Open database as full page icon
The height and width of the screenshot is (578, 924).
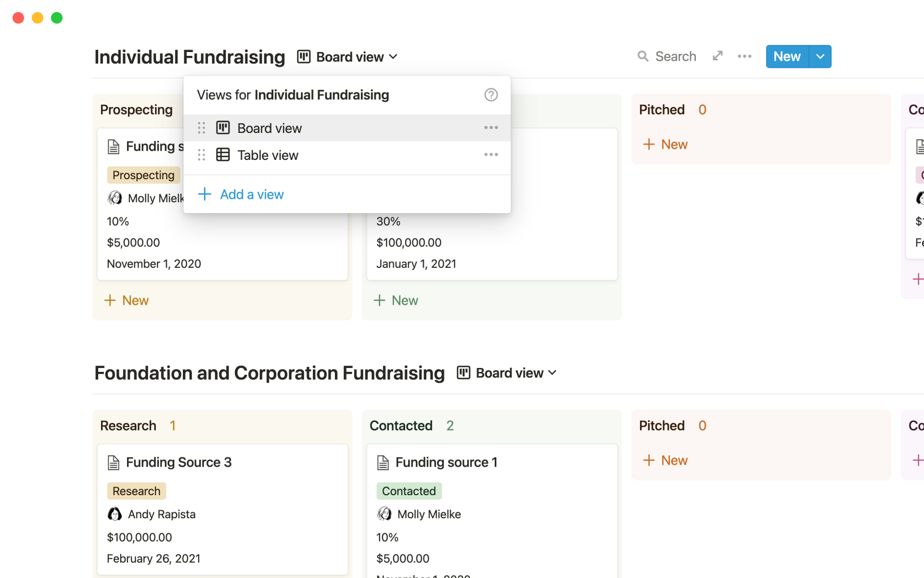[x=717, y=56]
